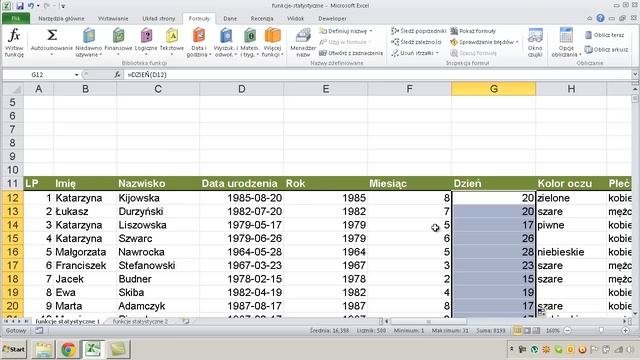Open Opcje obliczania menu
640x360 pixels.
(x=566, y=42)
